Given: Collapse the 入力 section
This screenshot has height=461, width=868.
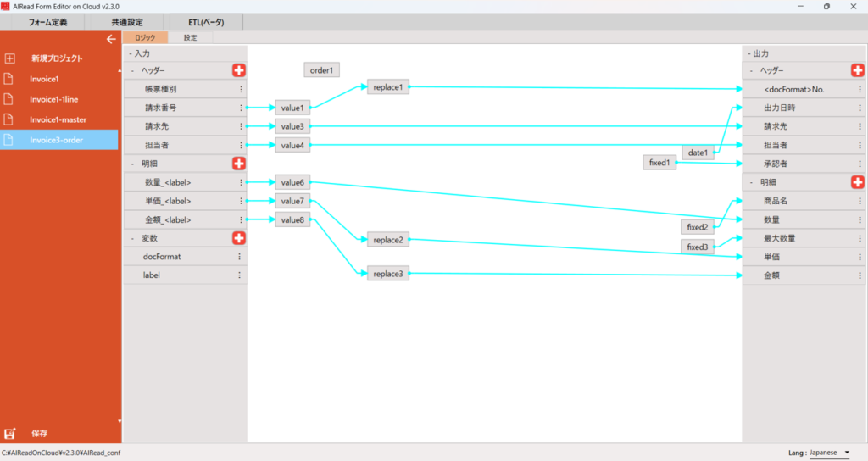Looking at the screenshot, I should click(131, 53).
